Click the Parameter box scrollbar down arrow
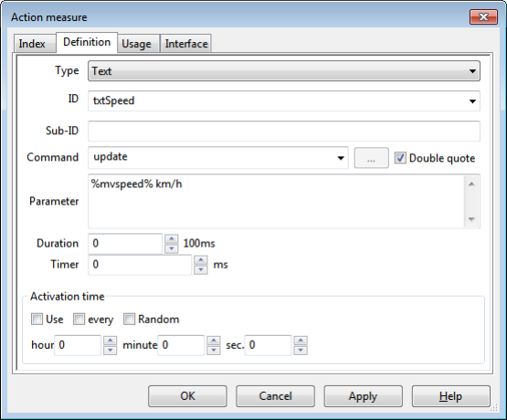This screenshot has width=507, height=420. pyautogui.click(x=471, y=219)
